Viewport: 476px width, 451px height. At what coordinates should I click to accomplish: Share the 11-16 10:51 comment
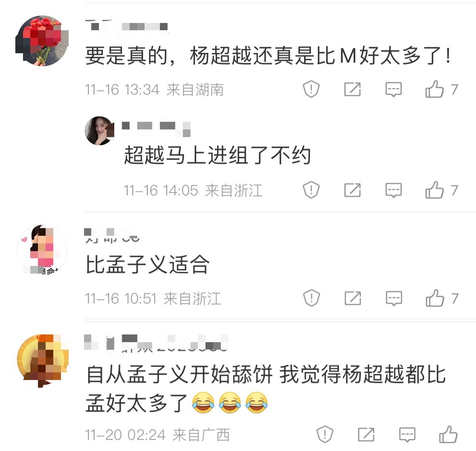pyautogui.click(x=353, y=298)
